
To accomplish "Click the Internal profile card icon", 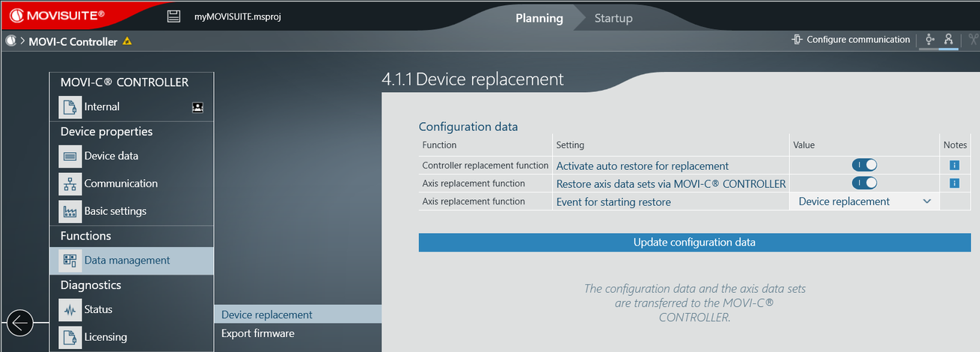I will click(197, 107).
